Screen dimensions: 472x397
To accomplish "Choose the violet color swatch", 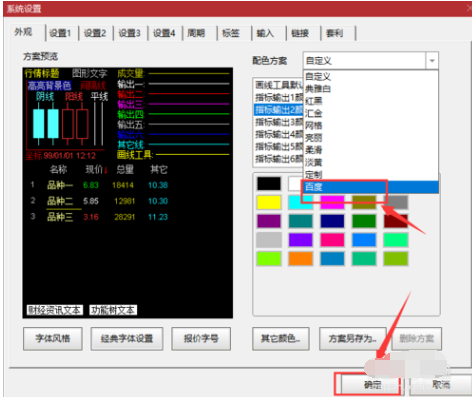I will (x=300, y=240).
